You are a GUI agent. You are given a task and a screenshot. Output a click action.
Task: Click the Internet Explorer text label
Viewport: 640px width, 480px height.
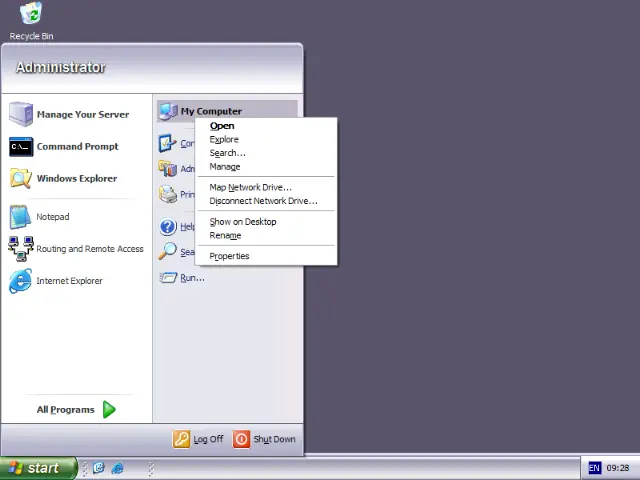[x=69, y=281]
